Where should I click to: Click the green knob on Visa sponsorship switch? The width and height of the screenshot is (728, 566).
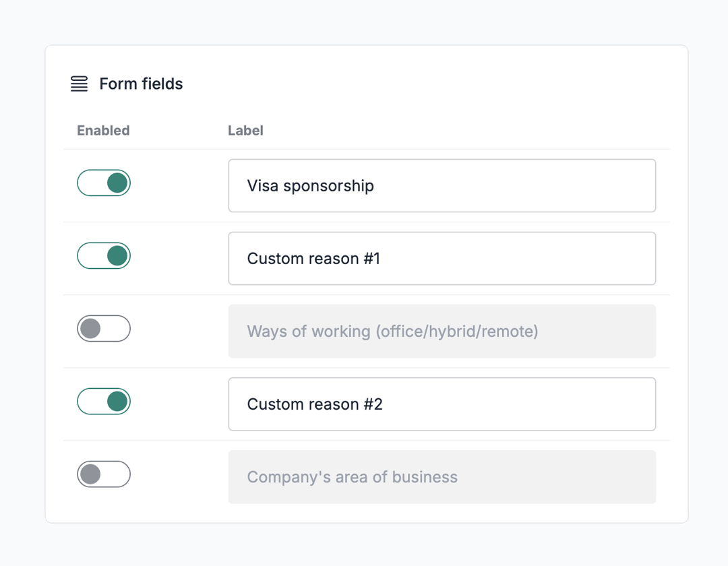[x=117, y=183]
